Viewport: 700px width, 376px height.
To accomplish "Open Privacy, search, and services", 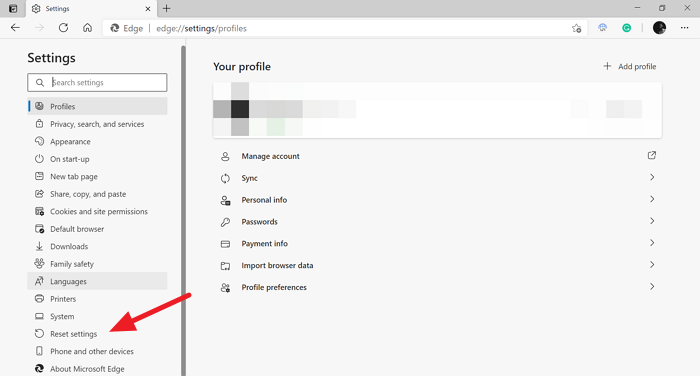I will pyautogui.click(x=97, y=124).
